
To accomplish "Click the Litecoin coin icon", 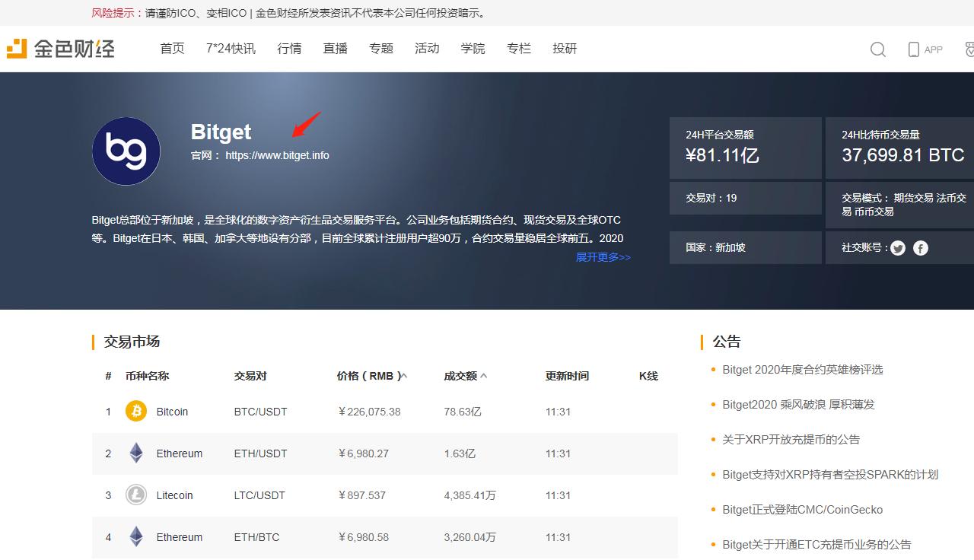I will [136, 495].
